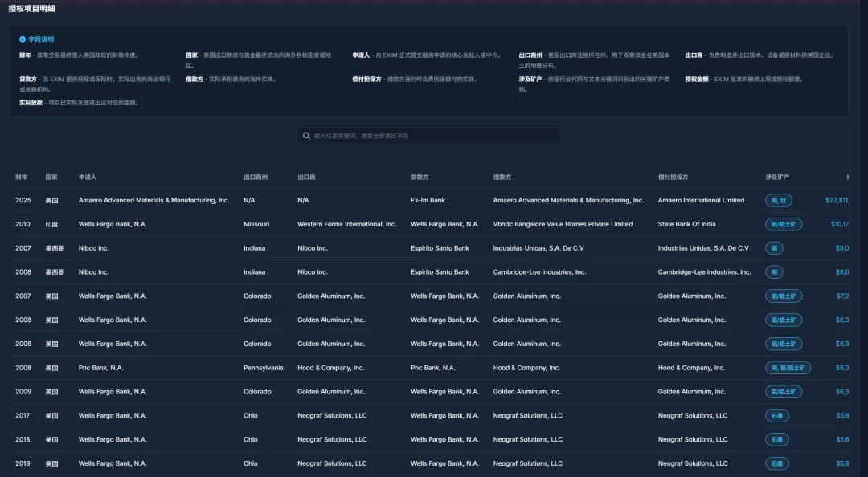Click Vbhdc Bangalore Value Homes Private Limited
868x477 pixels.
point(563,224)
